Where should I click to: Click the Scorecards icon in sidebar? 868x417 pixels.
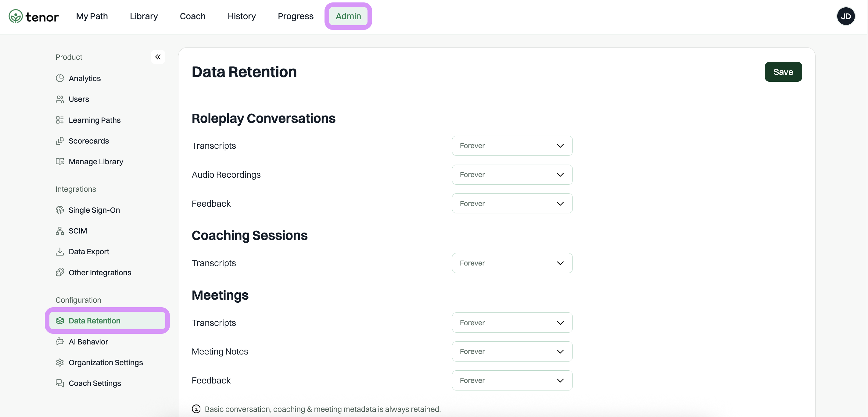click(60, 141)
